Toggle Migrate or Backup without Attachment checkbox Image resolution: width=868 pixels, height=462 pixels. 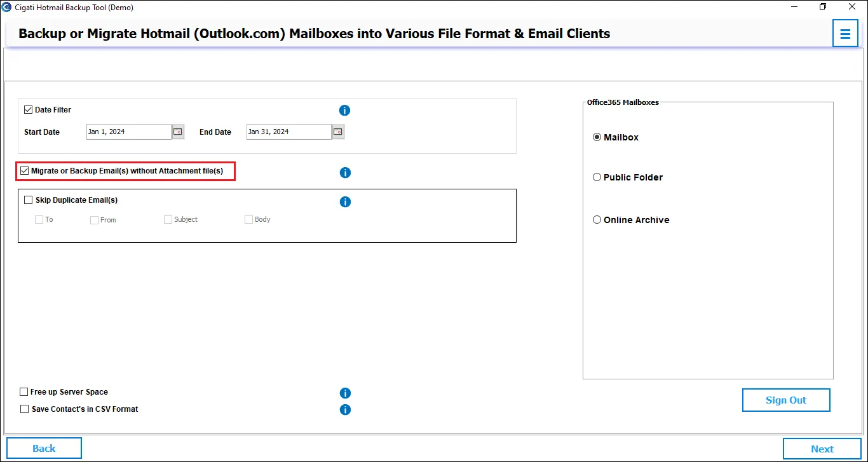tap(24, 171)
